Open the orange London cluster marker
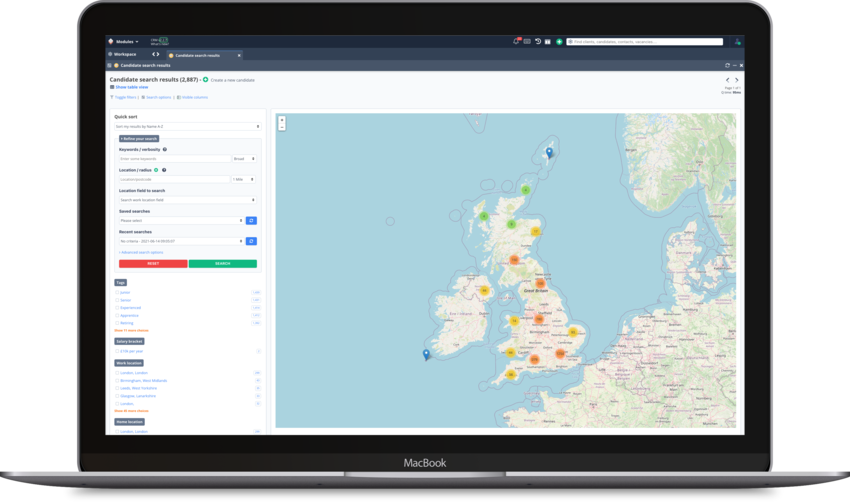850x503 pixels. (560, 354)
